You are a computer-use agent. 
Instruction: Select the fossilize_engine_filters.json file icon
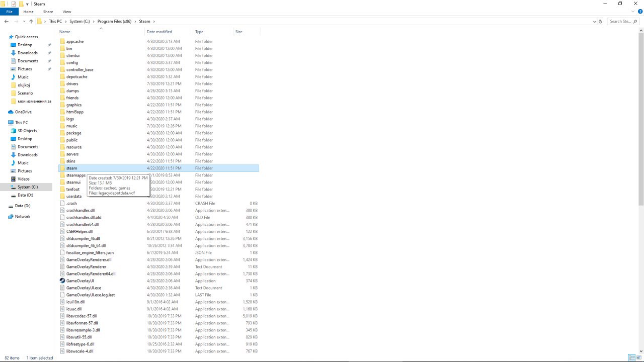click(x=62, y=253)
